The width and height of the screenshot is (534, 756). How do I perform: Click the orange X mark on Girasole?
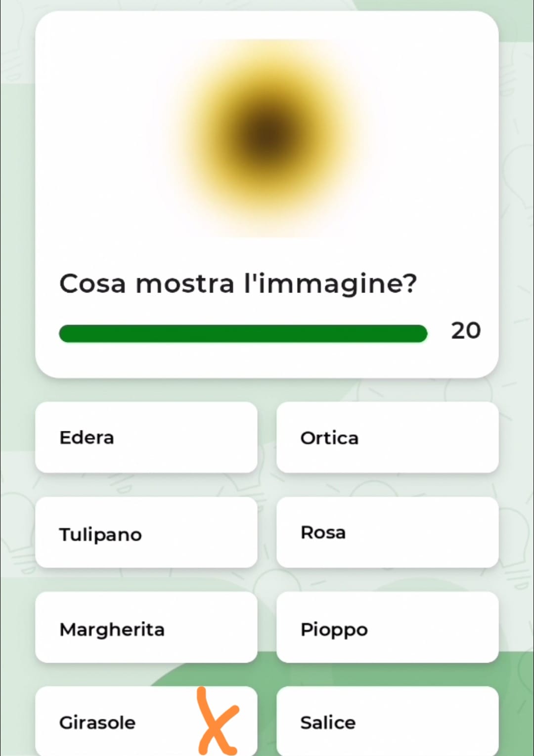(x=217, y=720)
